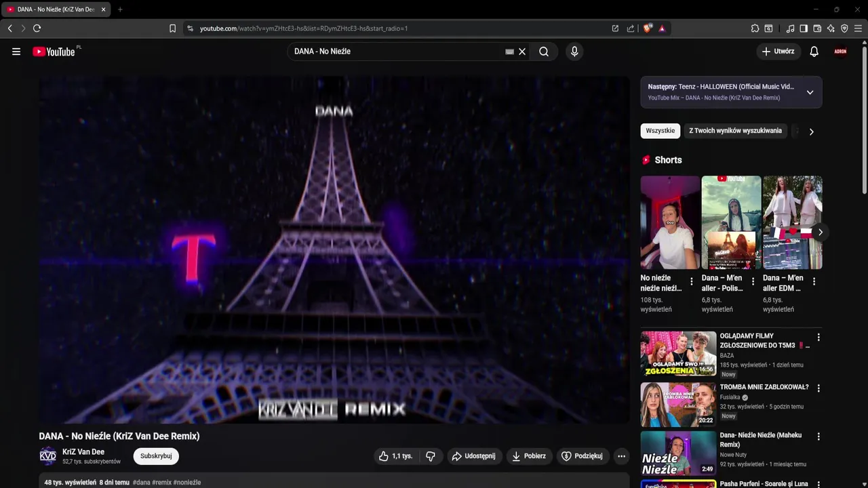Viewport: 868px width, 488px height.
Task: Open the TROMBA MNIE ZABLOKOWAŁ? video title
Action: click(764, 387)
